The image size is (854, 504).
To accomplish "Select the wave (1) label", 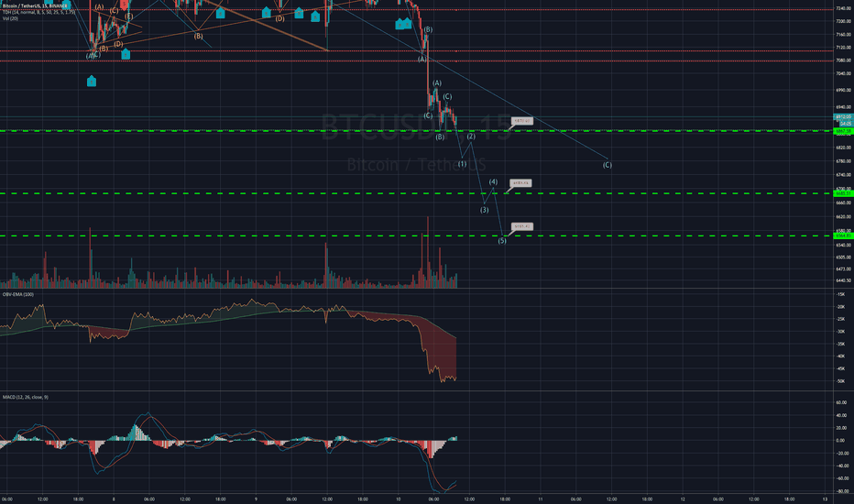I will pos(462,164).
